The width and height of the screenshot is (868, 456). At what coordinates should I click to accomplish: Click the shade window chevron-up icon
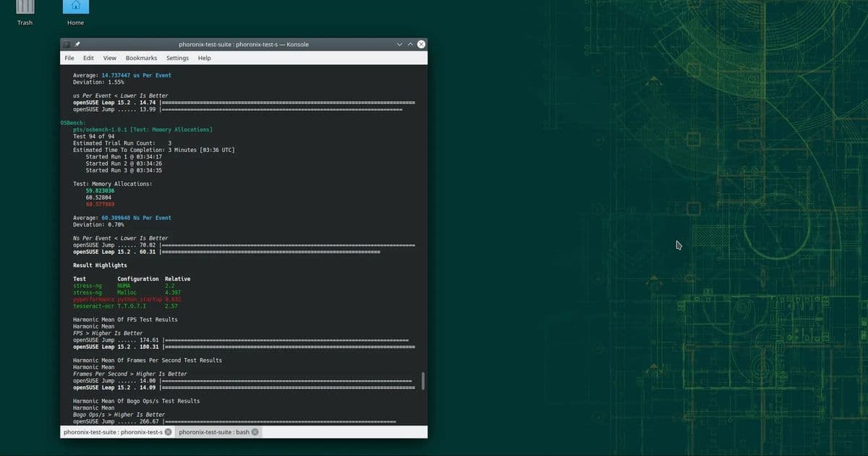tap(411, 44)
